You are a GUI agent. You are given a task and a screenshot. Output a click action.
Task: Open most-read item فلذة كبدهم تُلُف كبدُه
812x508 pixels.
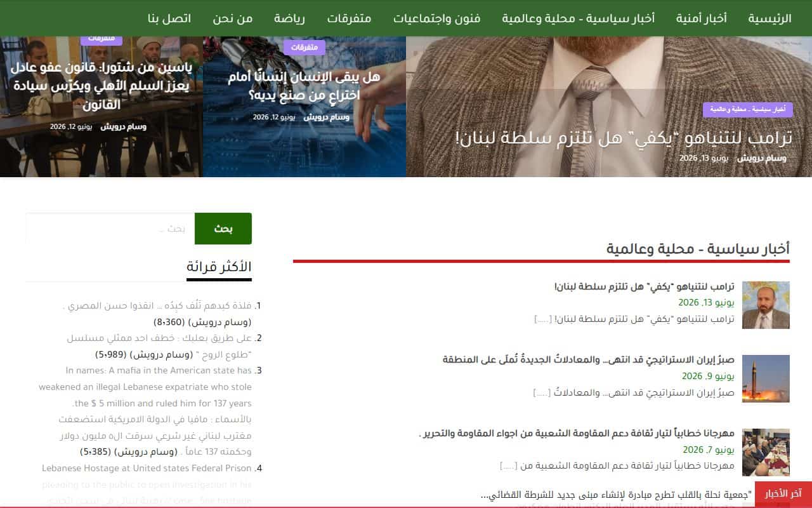click(157, 306)
